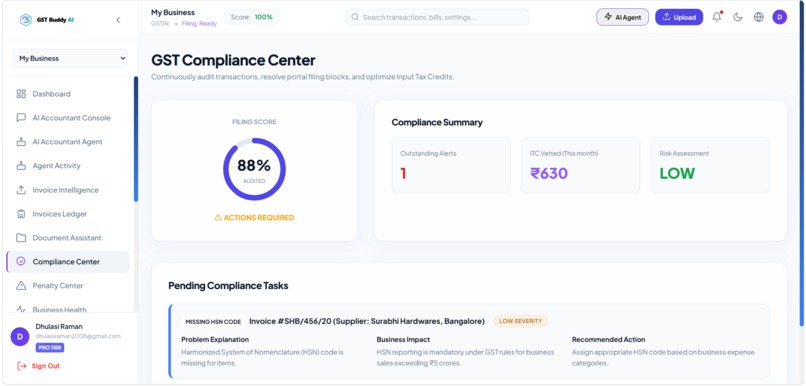Open the ITC Vetted (This month) card
This screenshot has width=806, height=386.
pyautogui.click(x=580, y=165)
